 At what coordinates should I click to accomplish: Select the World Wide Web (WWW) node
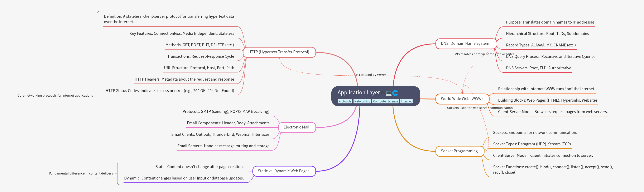462,99
